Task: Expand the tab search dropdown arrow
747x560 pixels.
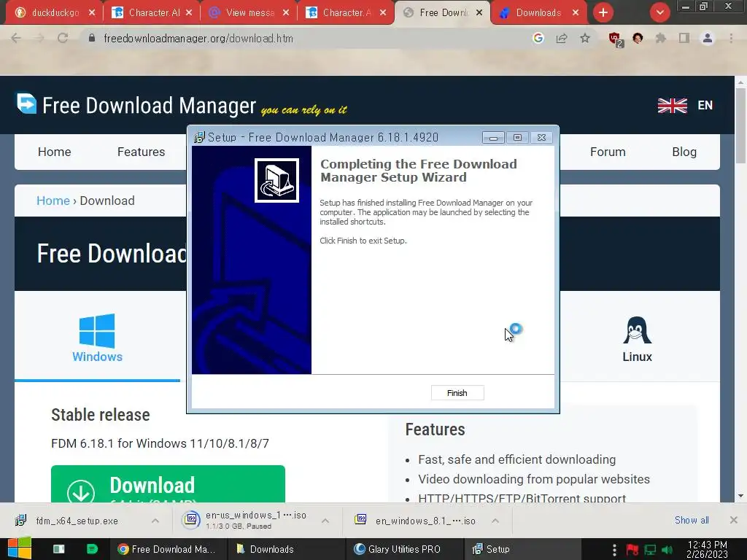Action: click(x=659, y=13)
